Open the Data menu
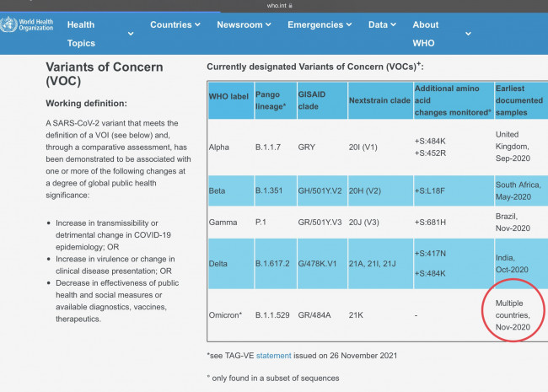This screenshot has width=548, height=392. click(378, 24)
